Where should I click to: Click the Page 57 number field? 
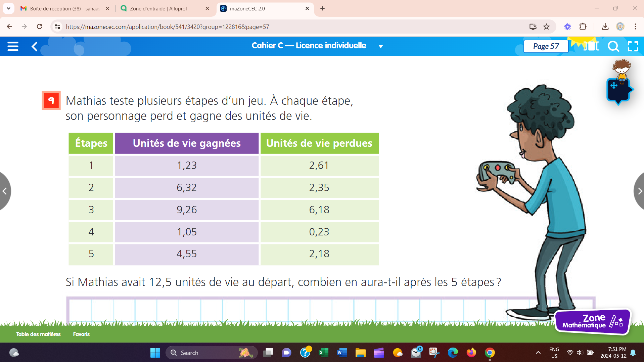(x=546, y=46)
